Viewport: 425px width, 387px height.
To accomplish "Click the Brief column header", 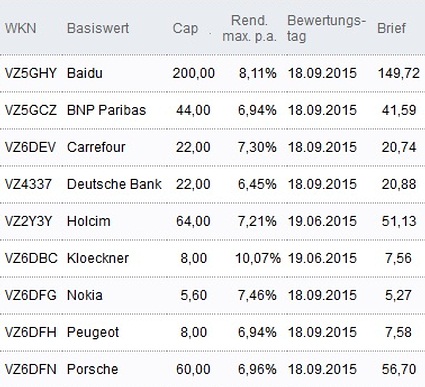I will tap(391, 28).
